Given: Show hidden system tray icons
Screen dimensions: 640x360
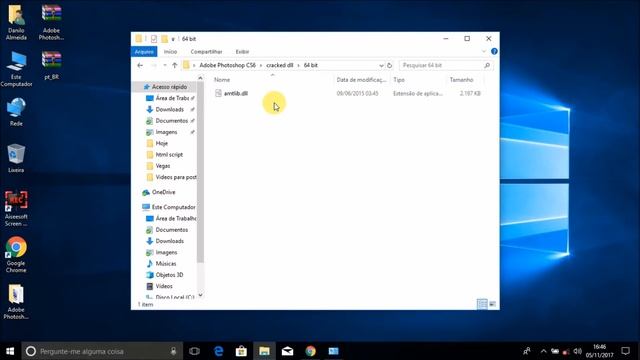Looking at the screenshot, I should click(x=543, y=351).
